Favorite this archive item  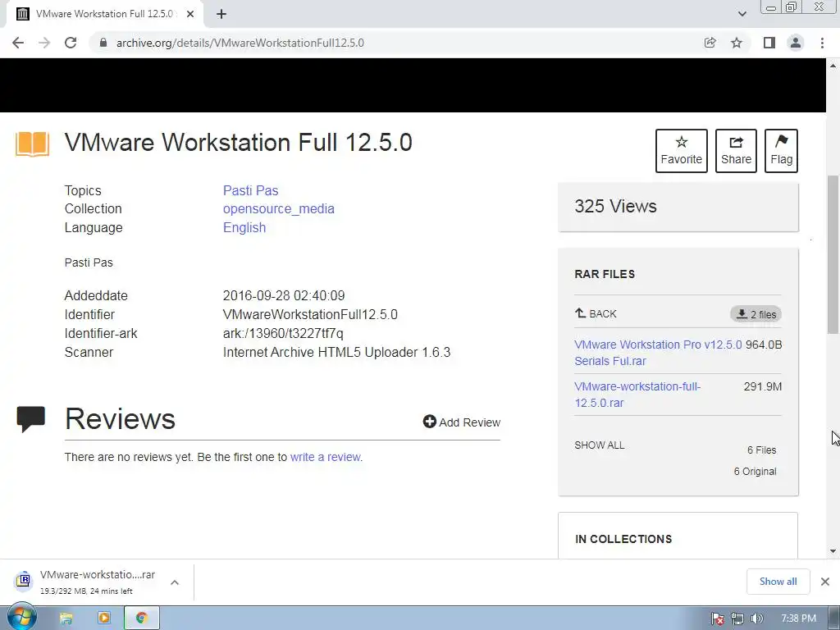point(682,151)
